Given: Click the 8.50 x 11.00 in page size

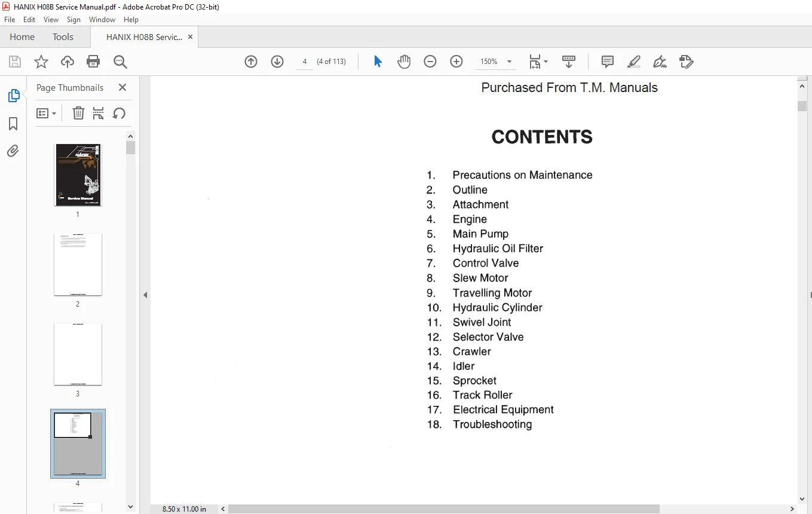Looking at the screenshot, I should [x=185, y=509].
